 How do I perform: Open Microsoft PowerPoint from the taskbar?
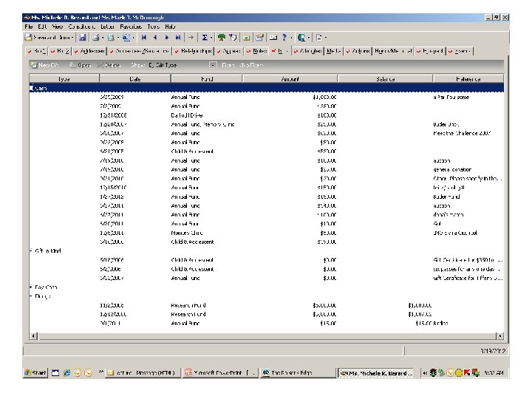tap(220, 373)
